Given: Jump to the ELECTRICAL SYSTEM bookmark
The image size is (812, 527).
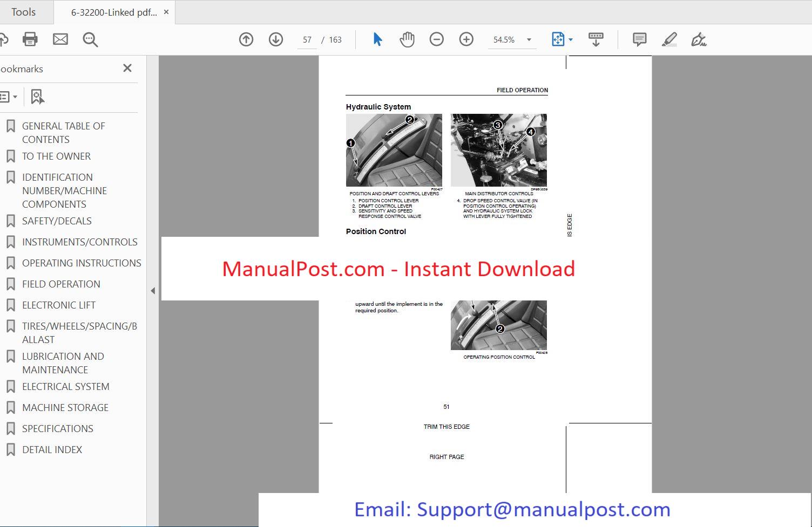Looking at the screenshot, I should [65, 387].
